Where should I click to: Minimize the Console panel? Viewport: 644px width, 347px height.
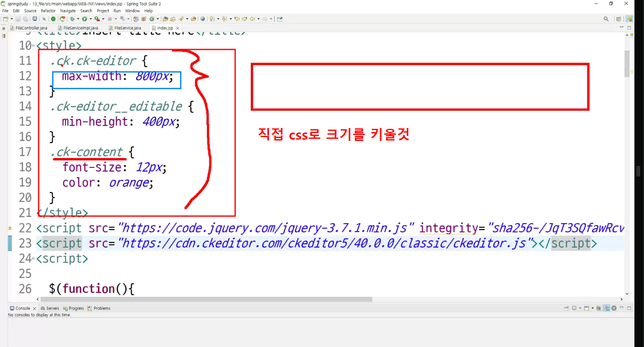622,308
